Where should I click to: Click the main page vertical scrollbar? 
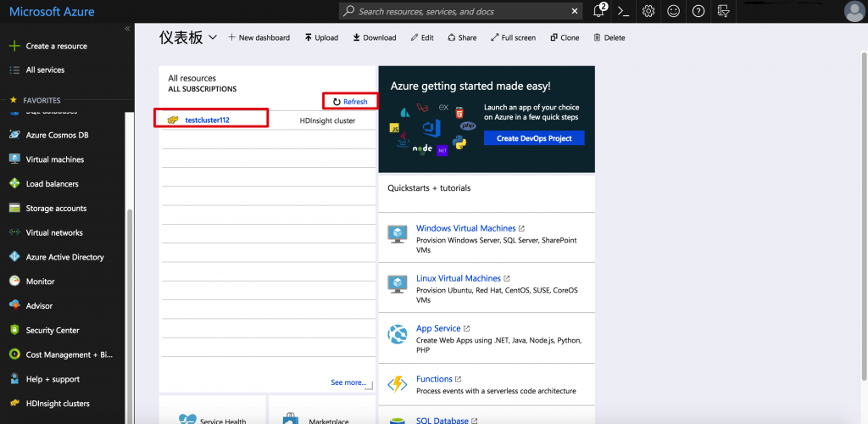(x=864, y=215)
